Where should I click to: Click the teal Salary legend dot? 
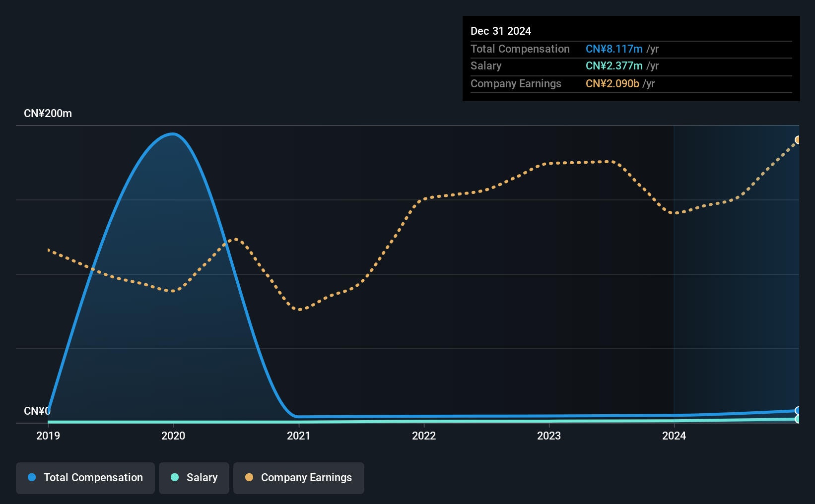point(175,477)
